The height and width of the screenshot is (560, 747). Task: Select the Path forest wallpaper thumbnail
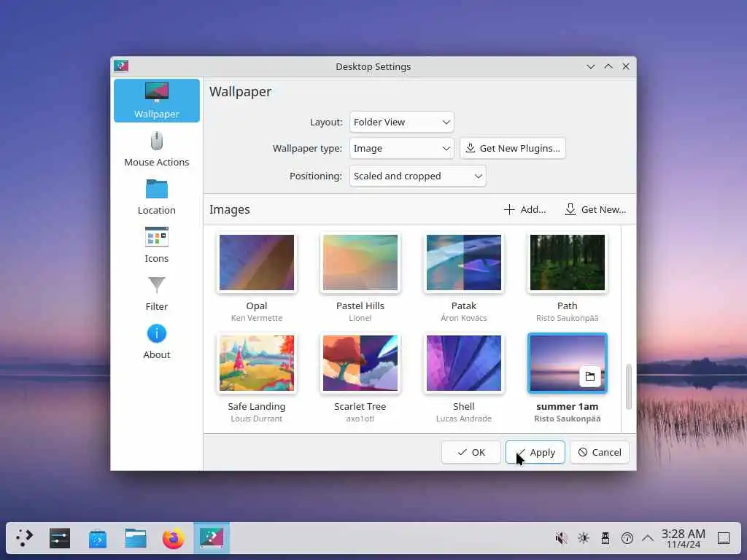pyautogui.click(x=567, y=262)
